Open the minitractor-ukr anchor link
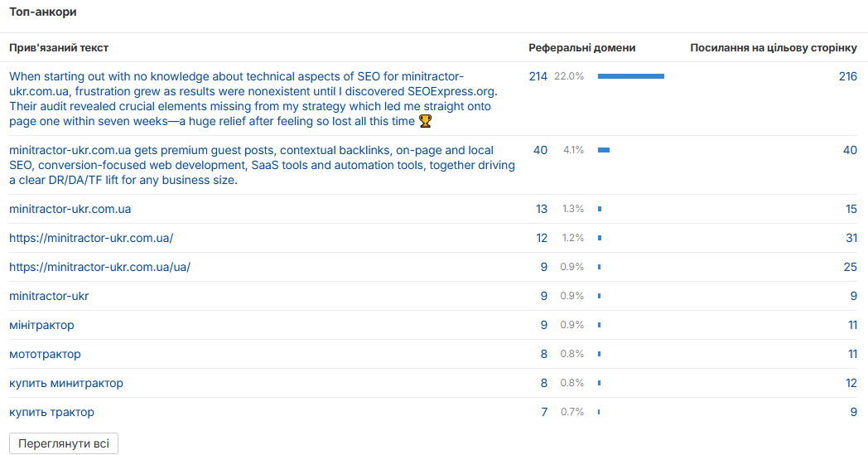This screenshot has width=868, height=455. (x=49, y=296)
